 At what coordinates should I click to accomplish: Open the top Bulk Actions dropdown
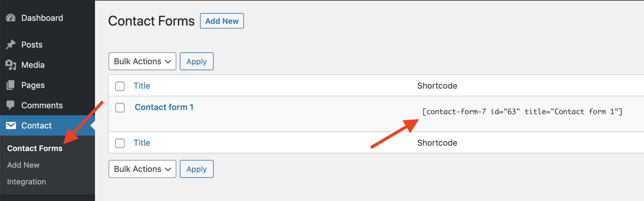click(142, 61)
